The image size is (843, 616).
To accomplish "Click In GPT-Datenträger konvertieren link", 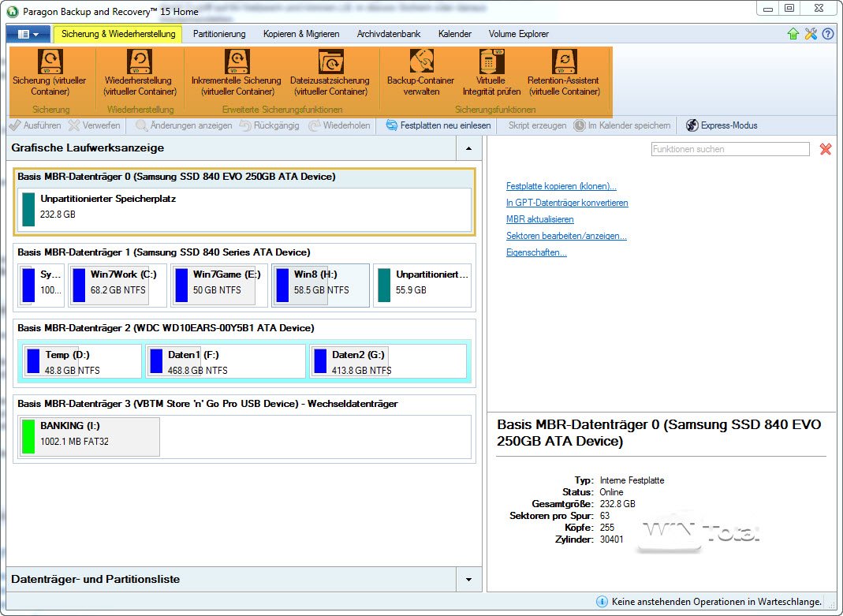I will pyautogui.click(x=567, y=203).
